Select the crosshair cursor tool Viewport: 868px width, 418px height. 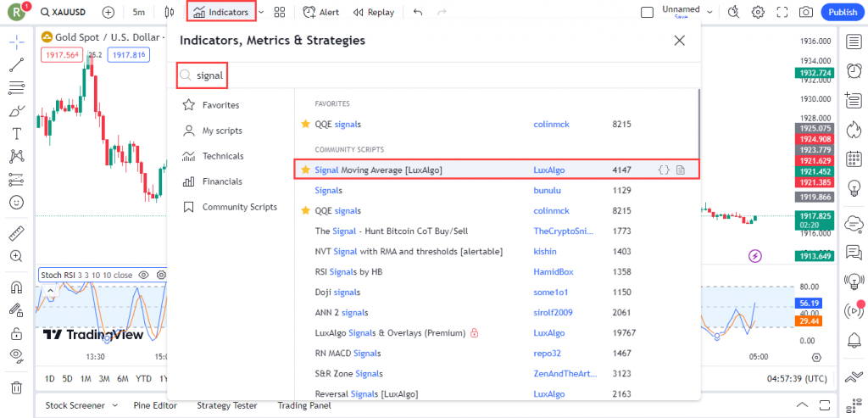pos(17,42)
